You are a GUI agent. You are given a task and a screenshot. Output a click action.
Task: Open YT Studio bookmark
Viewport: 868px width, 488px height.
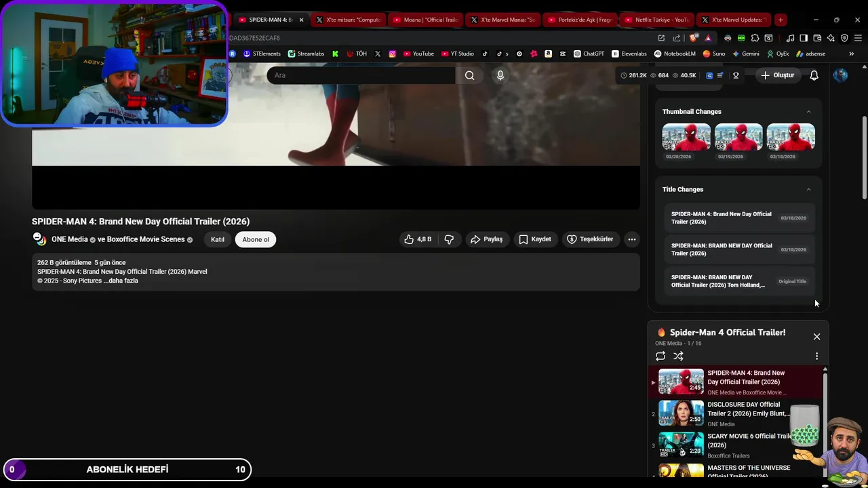(x=458, y=54)
